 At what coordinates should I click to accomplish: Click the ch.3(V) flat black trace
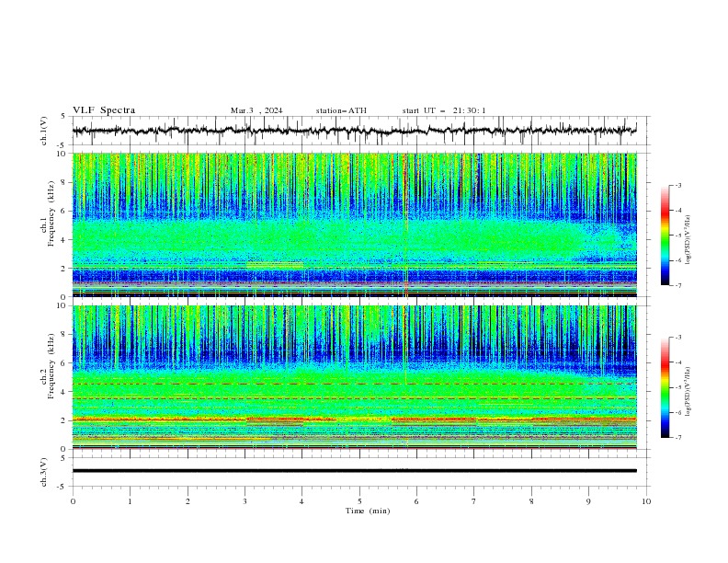[x=354, y=471]
